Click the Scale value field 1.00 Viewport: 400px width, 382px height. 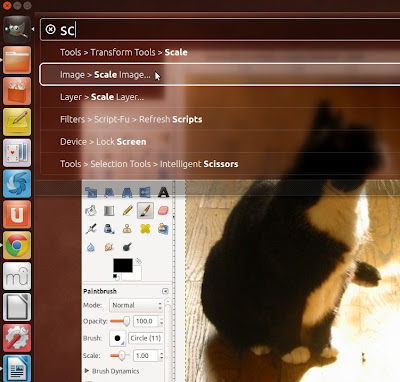146,355
